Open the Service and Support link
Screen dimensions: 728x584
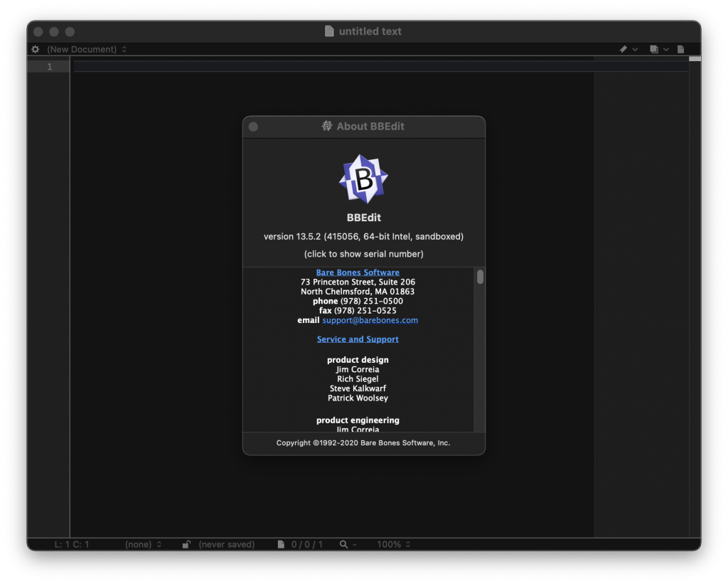[358, 339]
